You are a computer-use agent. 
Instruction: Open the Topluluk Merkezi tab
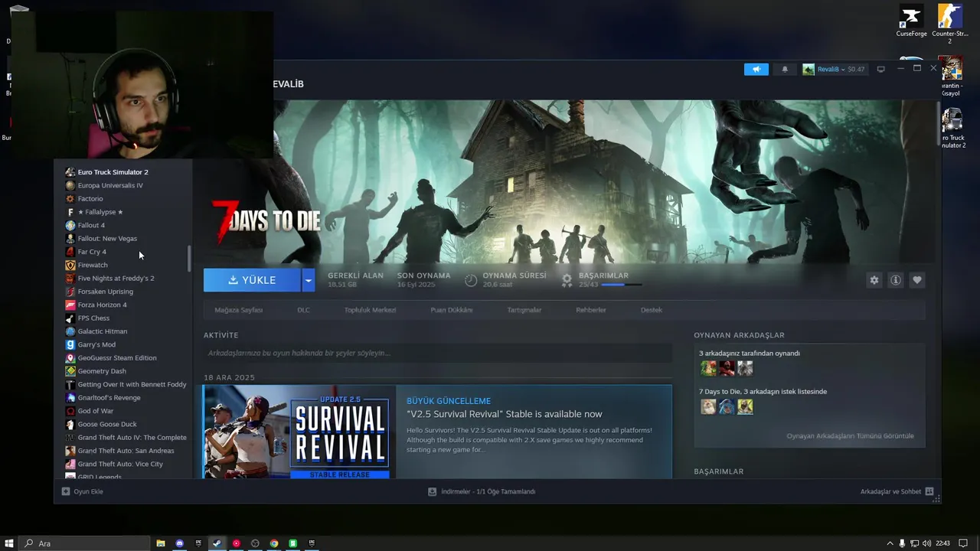370,310
